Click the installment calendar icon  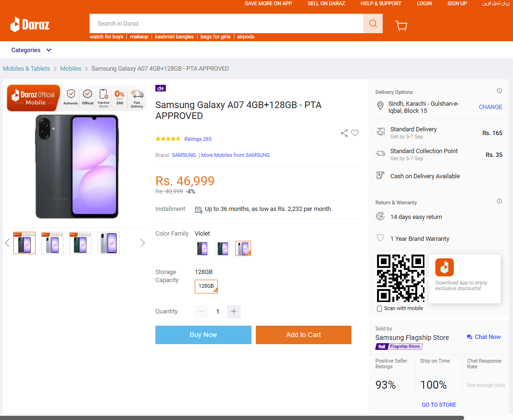[x=198, y=210]
